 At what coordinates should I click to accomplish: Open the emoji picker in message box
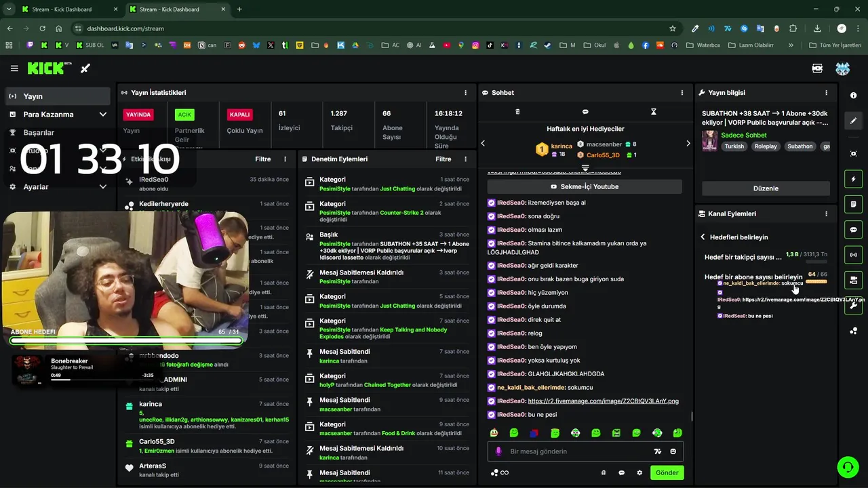(x=673, y=451)
